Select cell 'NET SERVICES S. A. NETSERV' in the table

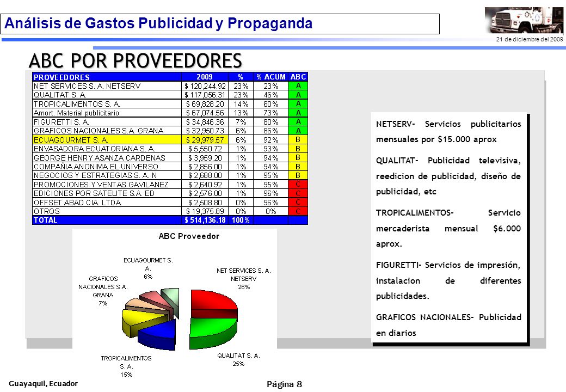coord(107,86)
